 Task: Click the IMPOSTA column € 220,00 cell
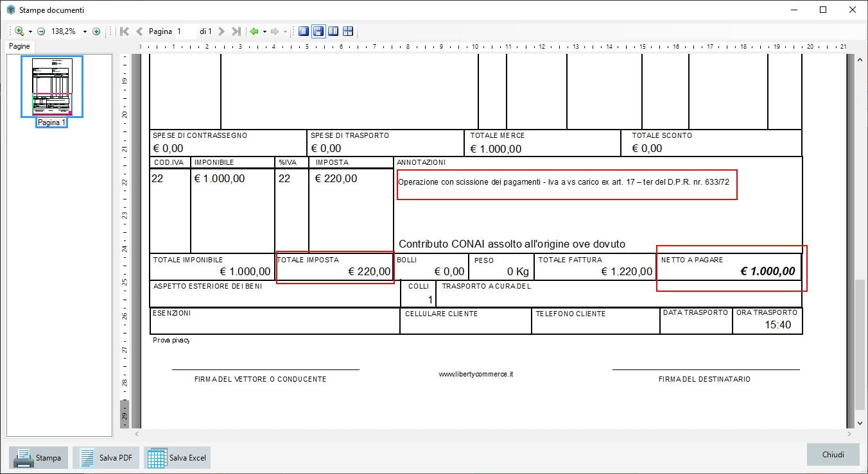click(x=336, y=178)
